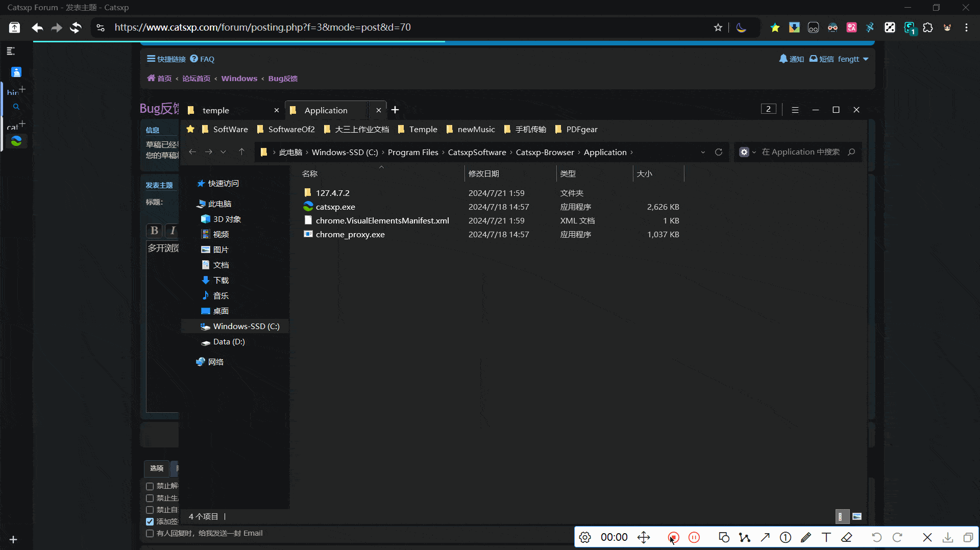The height and width of the screenshot is (550, 980).
Task: Select the eraser tool
Action: (x=847, y=537)
